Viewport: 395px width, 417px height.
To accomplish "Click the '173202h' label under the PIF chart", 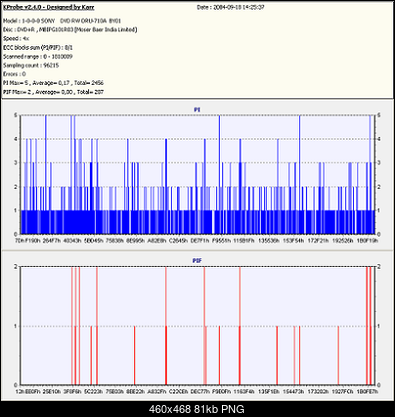I will [x=318, y=391].
